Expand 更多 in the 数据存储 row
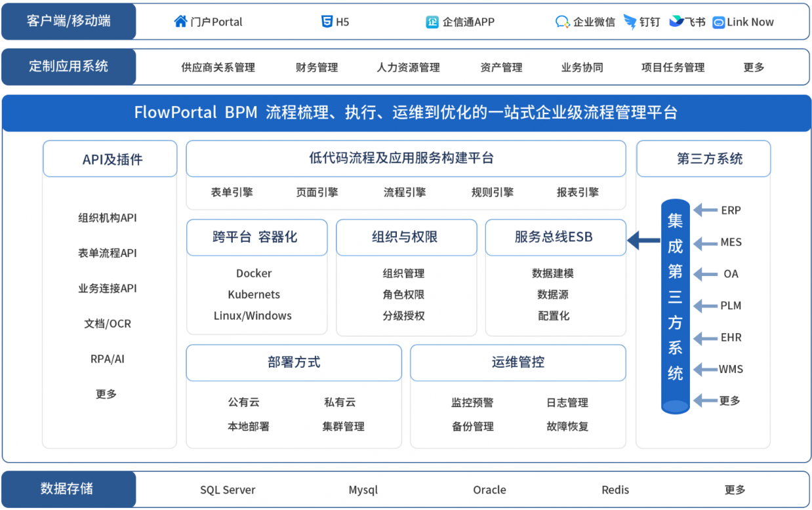 (x=735, y=489)
